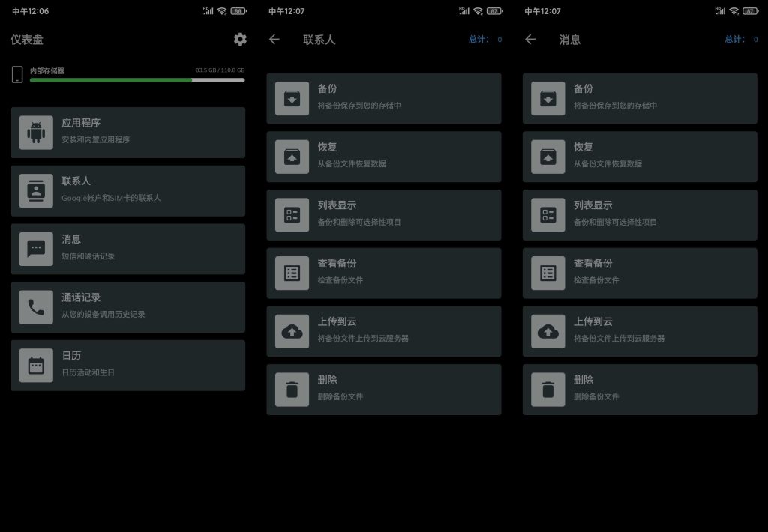Screen dimensions: 768x532
Task: Select the backup icon on the Contacts screen
Action: (x=292, y=97)
